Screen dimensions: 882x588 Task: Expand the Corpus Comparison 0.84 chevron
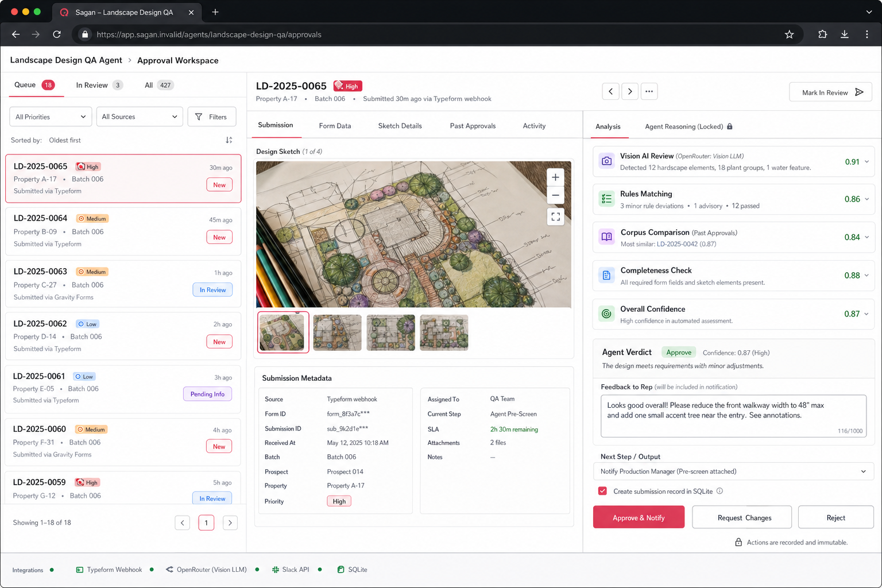(866, 237)
